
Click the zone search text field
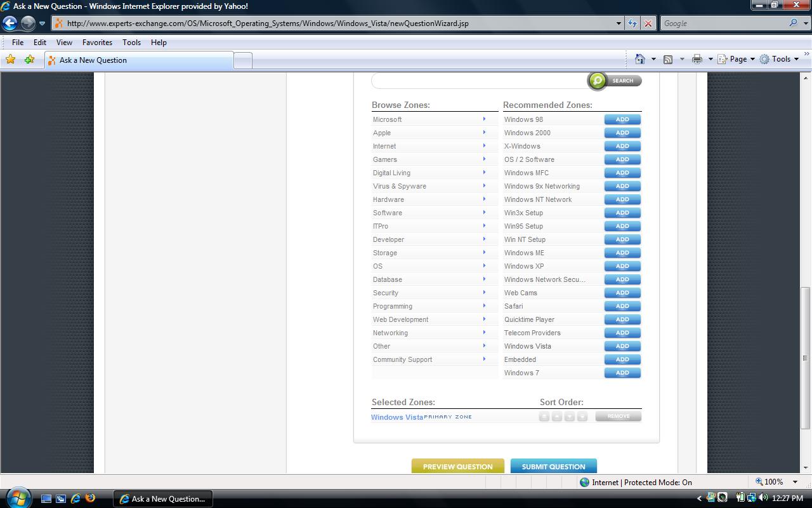pyautogui.click(x=480, y=81)
